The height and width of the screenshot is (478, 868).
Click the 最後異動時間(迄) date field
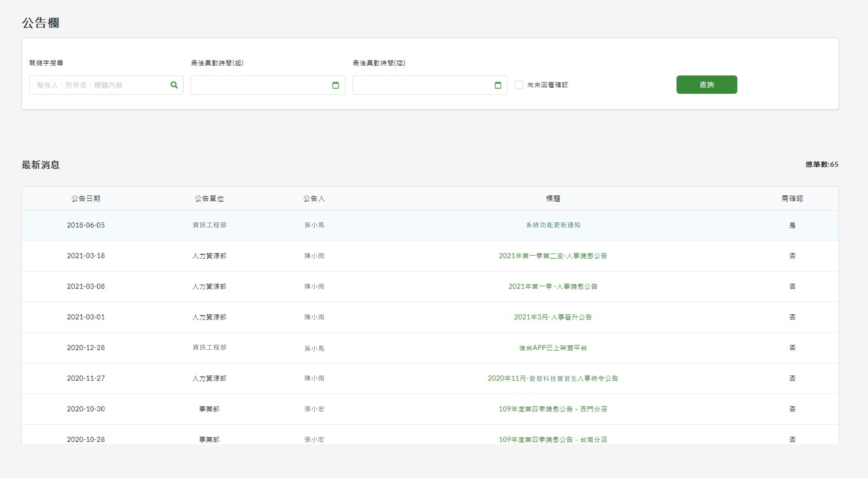(430, 85)
